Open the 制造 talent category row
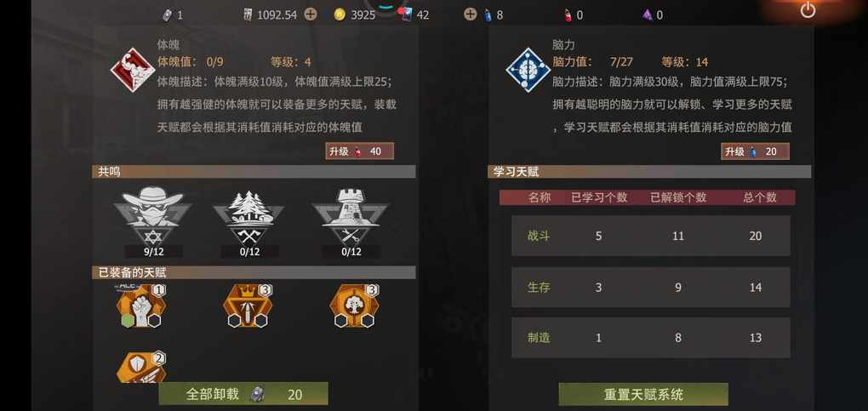 (x=651, y=338)
